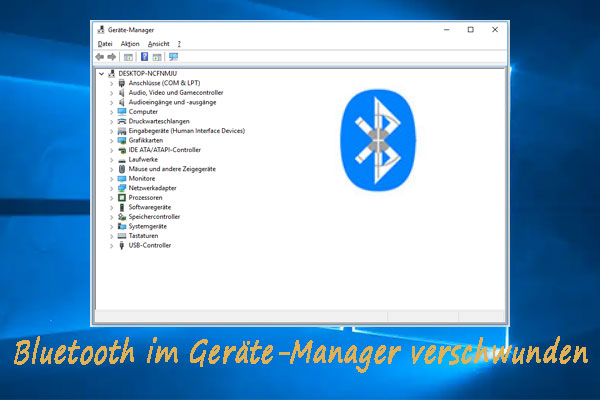This screenshot has height=400, width=600.
Task: Click the USB-Controller plug icon
Action: click(122, 245)
